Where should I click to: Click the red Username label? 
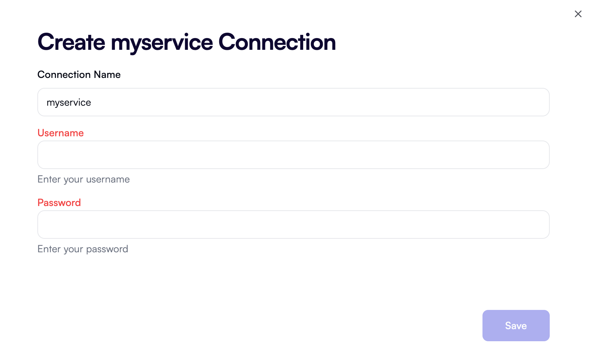(x=60, y=133)
